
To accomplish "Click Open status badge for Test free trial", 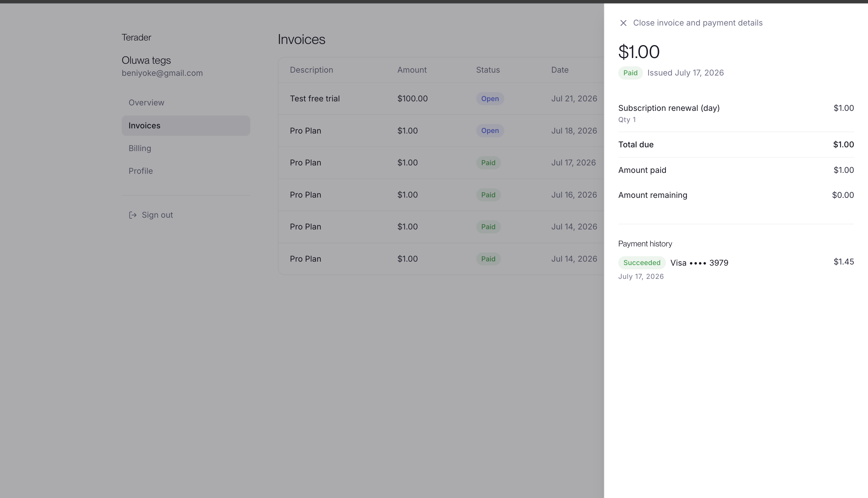I will (490, 99).
